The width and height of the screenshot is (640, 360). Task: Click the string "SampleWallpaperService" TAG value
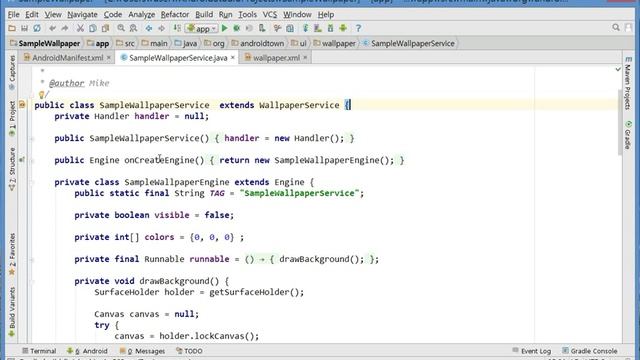(299, 193)
